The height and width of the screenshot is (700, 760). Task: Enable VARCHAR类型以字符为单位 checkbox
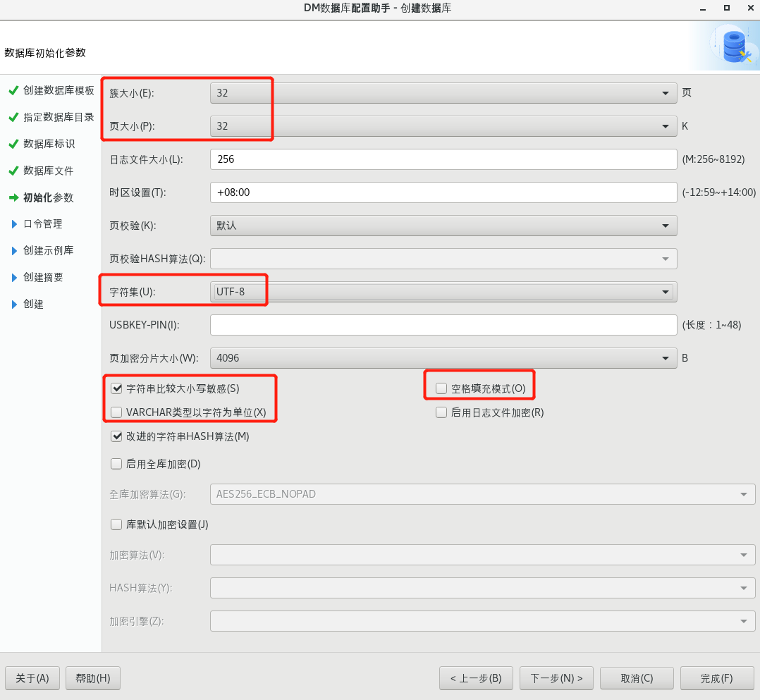(117, 412)
